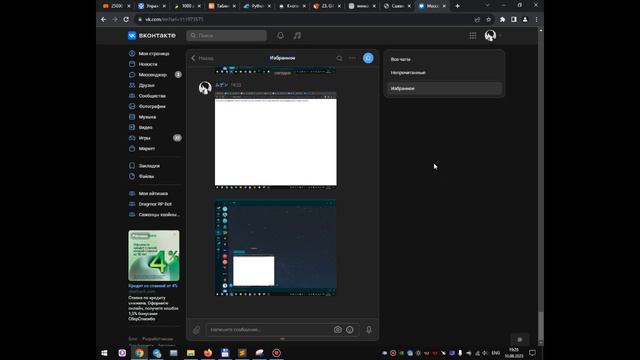Click the browser address bar
This screenshot has width=640, height=360.
304,19
